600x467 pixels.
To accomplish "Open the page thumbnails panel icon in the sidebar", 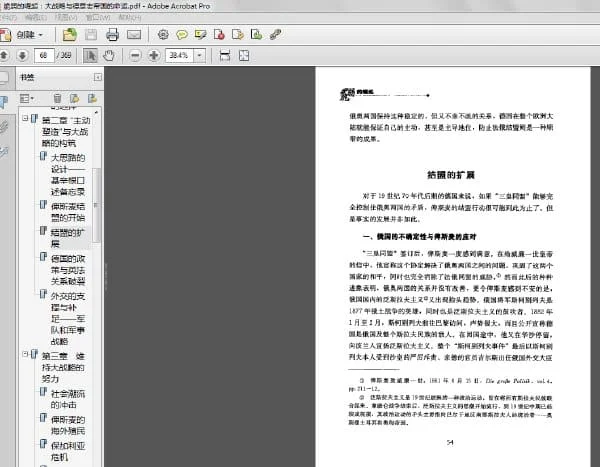I will click(x=4, y=78).
